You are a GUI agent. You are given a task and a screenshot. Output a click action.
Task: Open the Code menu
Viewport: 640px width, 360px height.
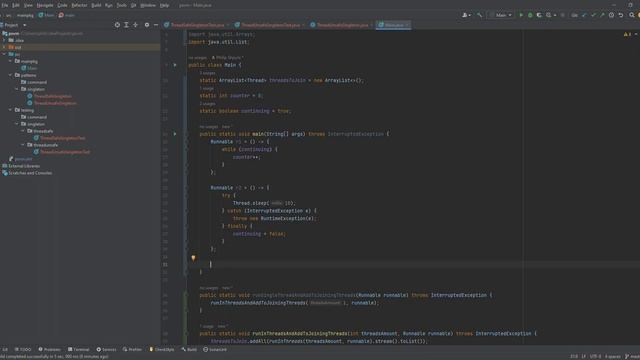(62, 5)
